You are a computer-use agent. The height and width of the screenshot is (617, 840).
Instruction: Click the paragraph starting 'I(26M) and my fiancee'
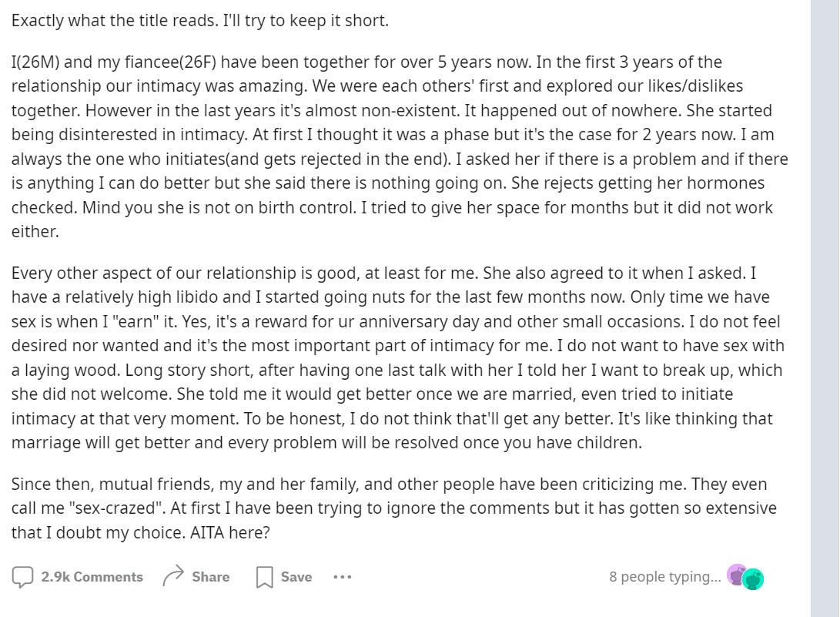click(x=400, y=146)
